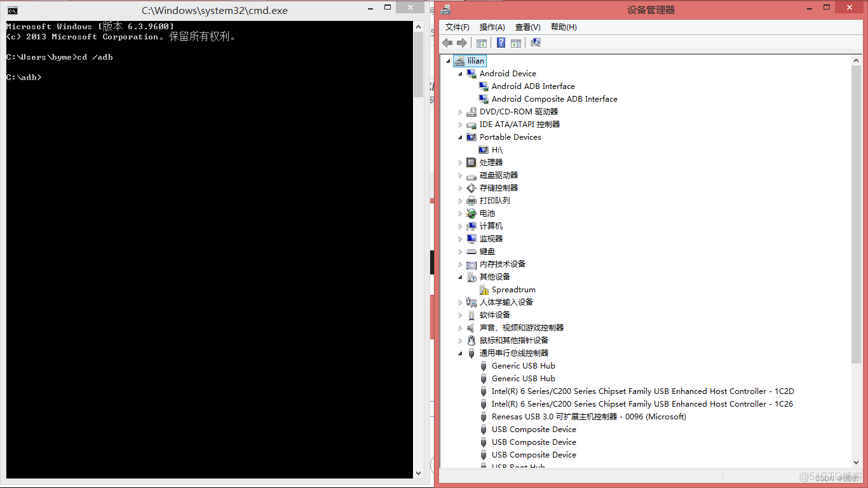
Task: Click the cmd window scrollbar up arrow
Action: (418, 26)
